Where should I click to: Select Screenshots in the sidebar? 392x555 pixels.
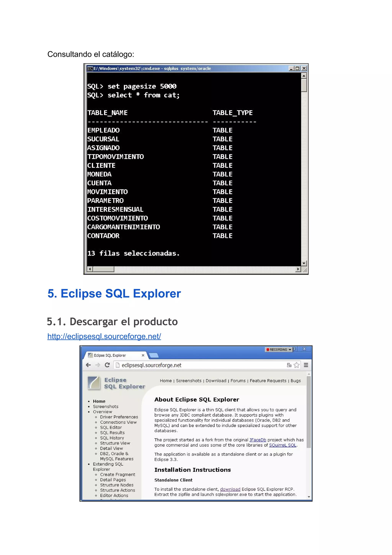105,407
